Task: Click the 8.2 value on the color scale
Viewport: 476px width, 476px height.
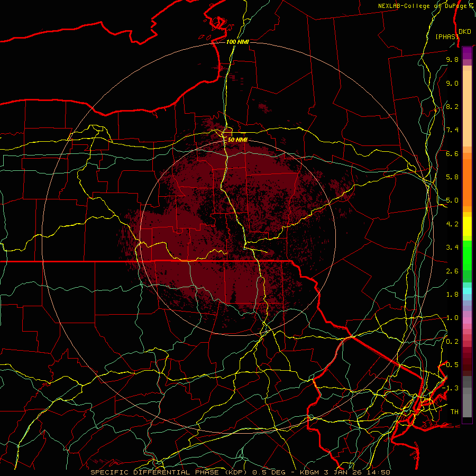Action: tap(452, 106)
